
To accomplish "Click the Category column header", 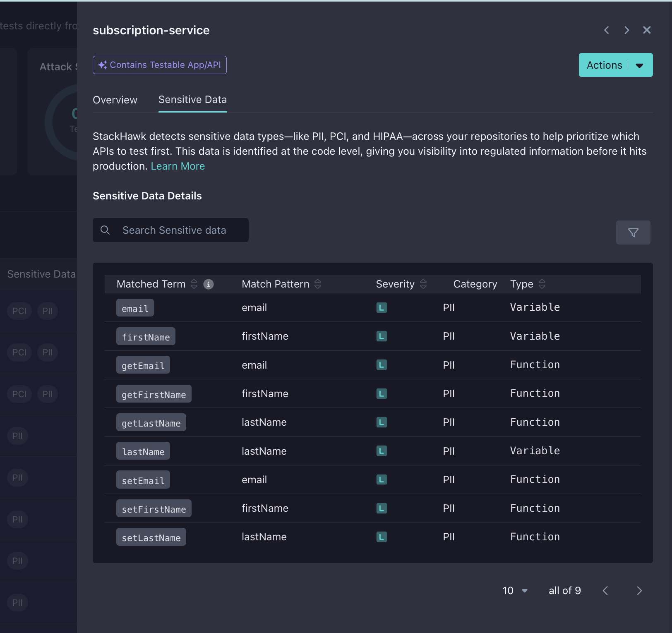I will click(475, 284).
